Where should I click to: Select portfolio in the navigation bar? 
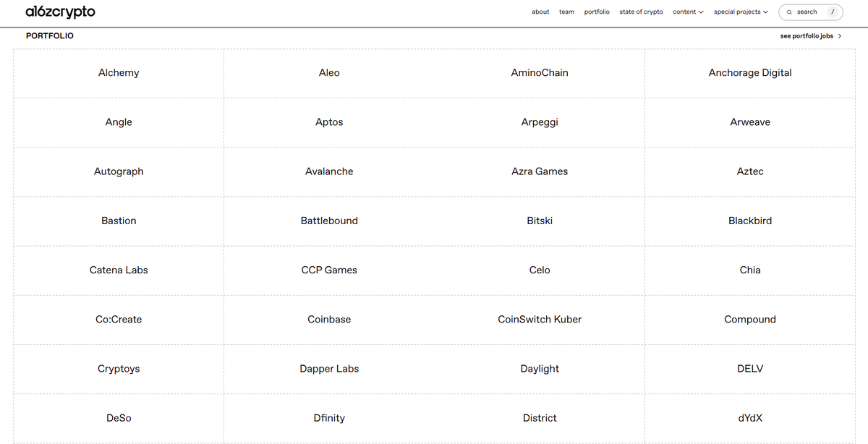point(597,12)
